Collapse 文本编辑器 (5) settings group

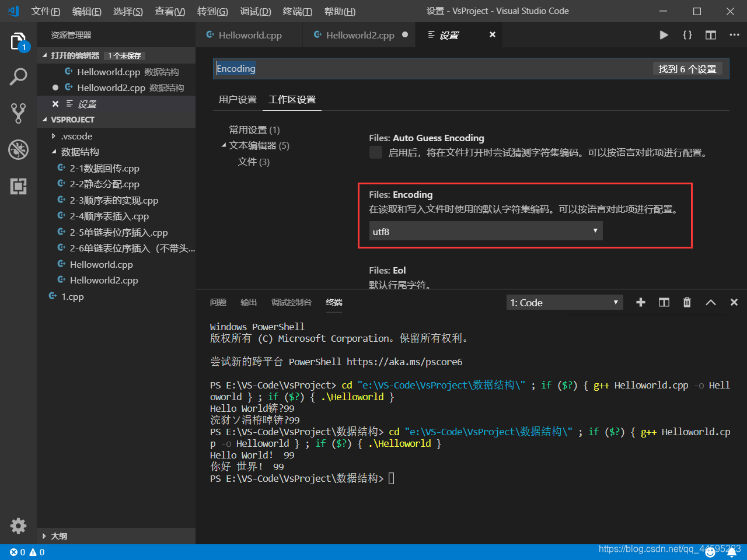coord(224,145)
